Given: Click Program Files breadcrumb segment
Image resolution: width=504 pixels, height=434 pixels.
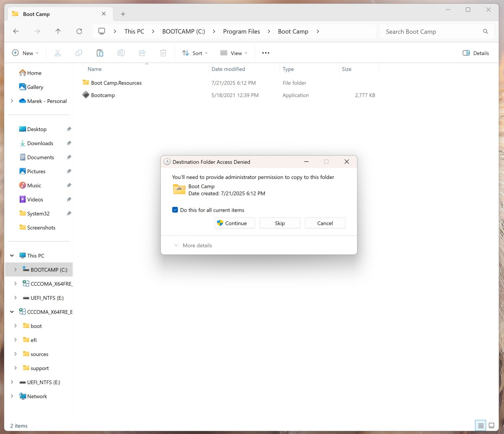Looking at the screenshot, I should 241,31.
